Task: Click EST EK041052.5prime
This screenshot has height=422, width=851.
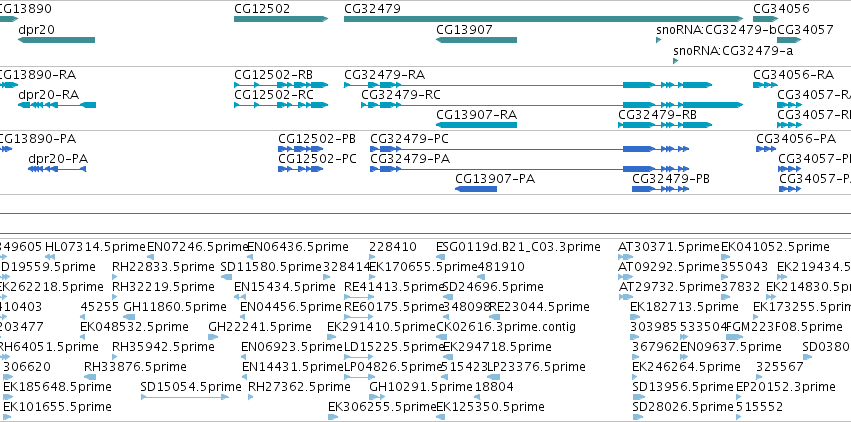Action: 775,247
